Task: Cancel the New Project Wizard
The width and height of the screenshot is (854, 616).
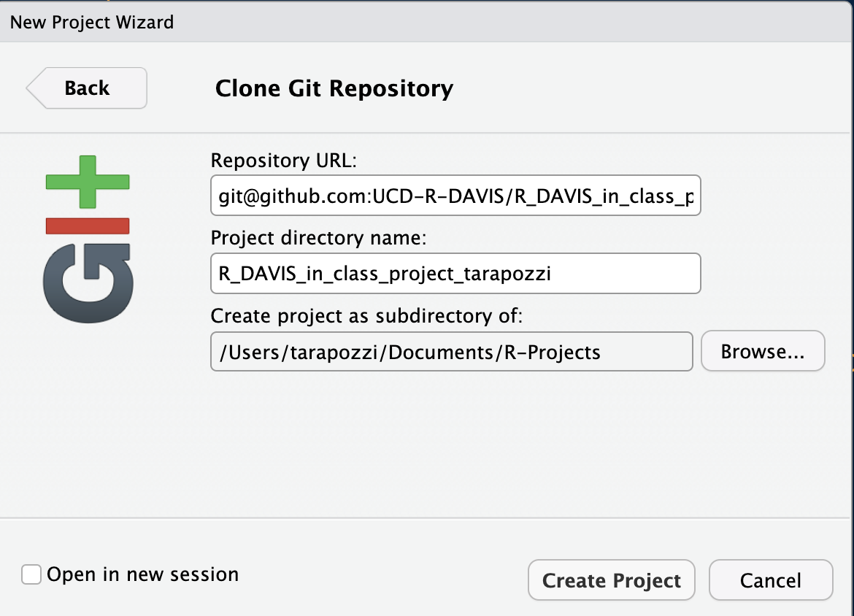Action: click(770, 580)
